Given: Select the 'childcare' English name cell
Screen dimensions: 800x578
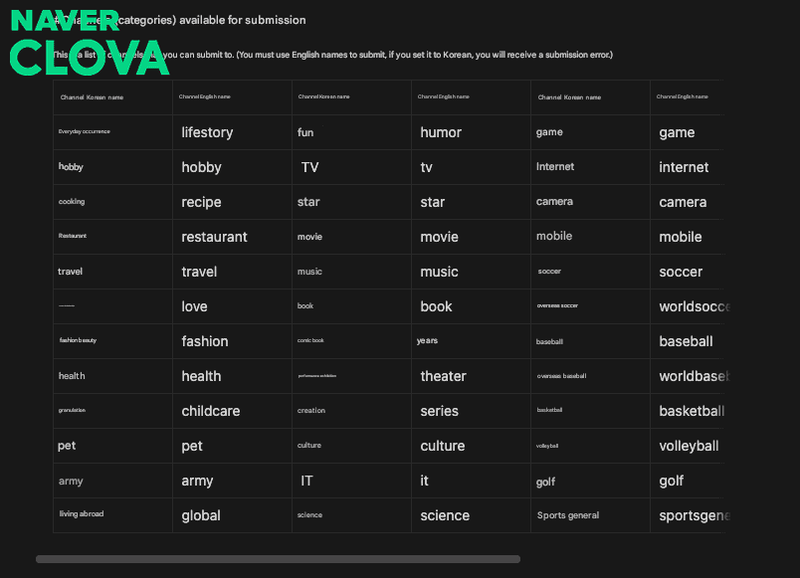Looking at the screenshot, I should point(232,411).
